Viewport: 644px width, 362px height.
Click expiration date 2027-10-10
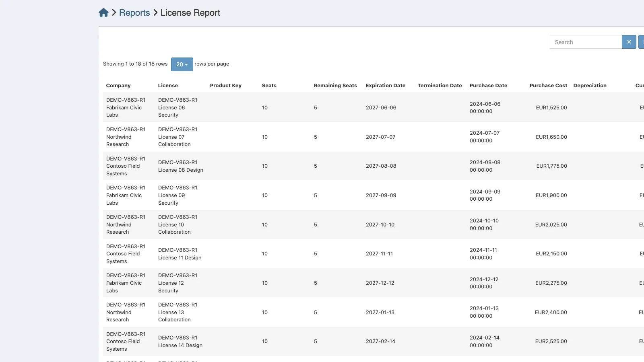tap(380, 225)
